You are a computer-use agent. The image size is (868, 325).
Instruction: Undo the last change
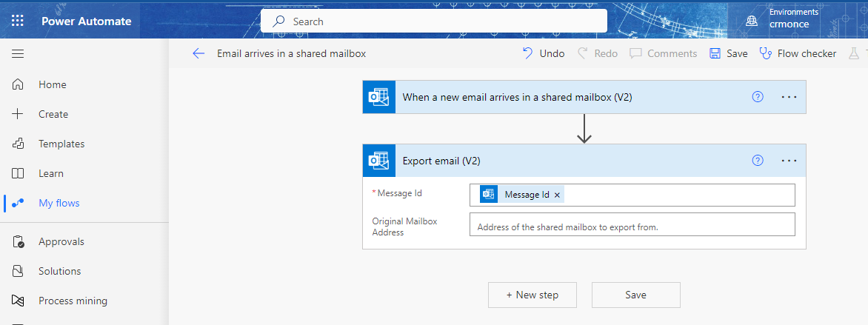(x=544, y=54)
